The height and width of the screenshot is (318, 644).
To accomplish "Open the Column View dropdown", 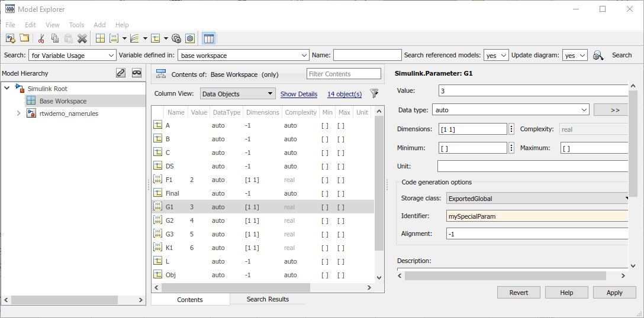I will (x=237, y=93).
